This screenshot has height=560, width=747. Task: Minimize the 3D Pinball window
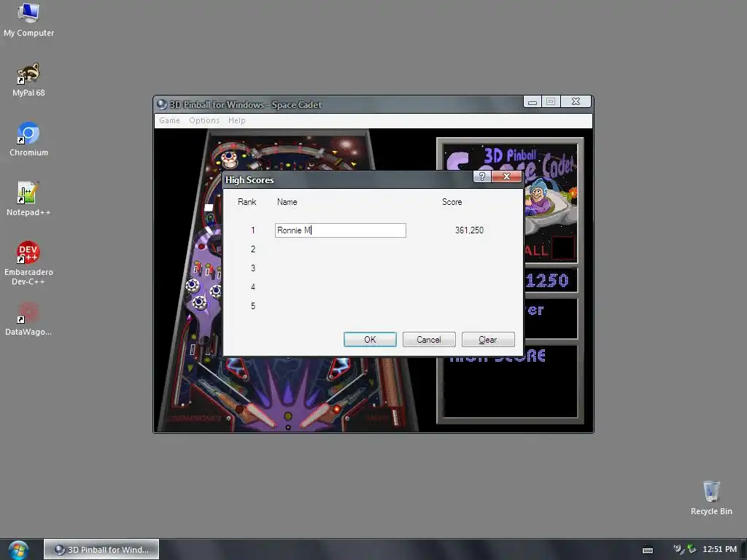[x=533, y=101]
